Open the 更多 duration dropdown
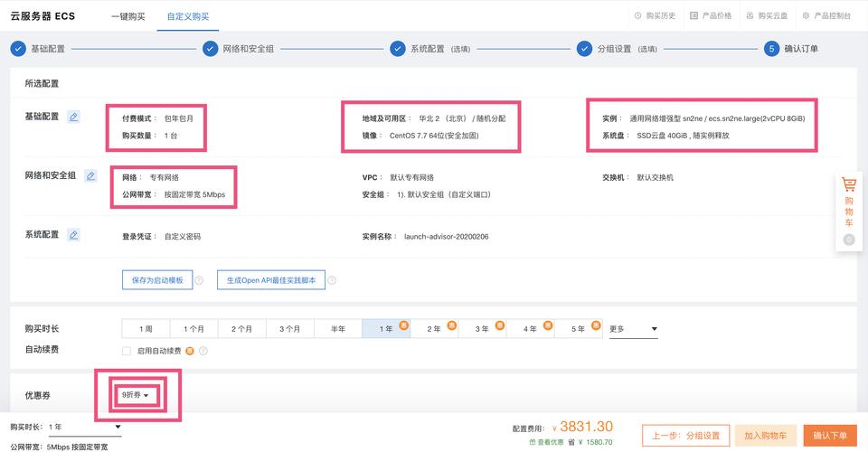Viewport: 868px width, 452px height. [x=633, y=329]
